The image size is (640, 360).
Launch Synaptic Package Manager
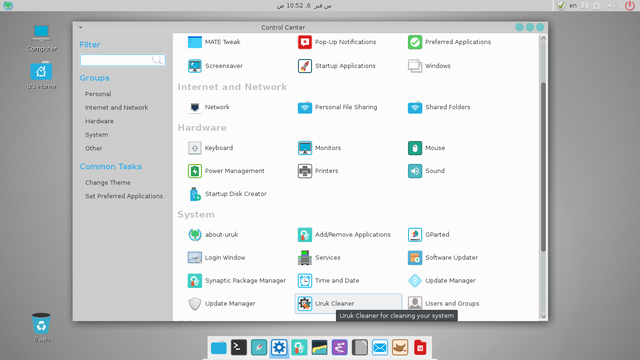(x=237, y=281)
